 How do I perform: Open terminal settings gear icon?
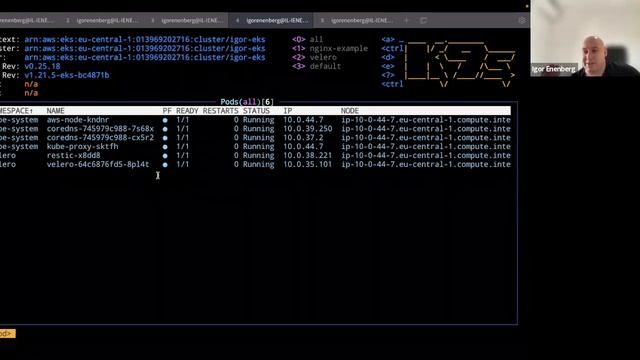pos(522,20)
